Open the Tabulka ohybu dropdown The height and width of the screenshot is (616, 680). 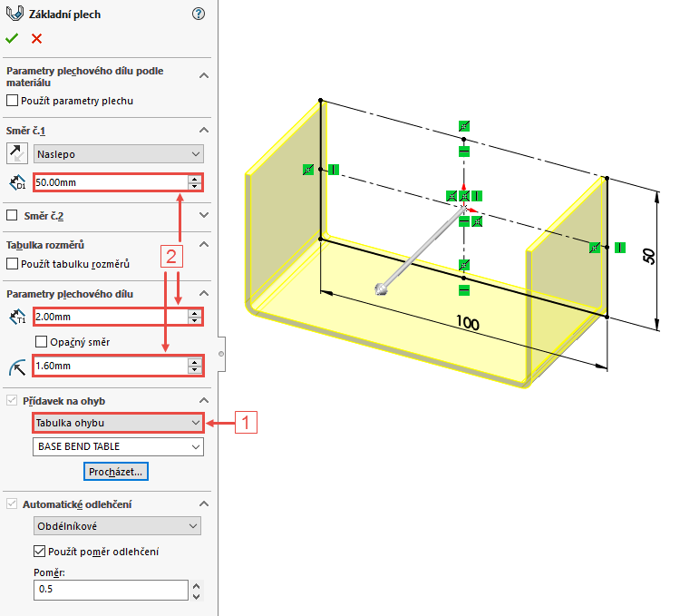pyautogui.click(x=118, y=423)
